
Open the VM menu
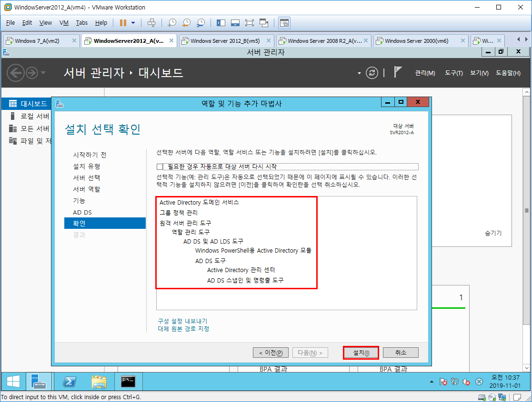(x=64, y=23)
